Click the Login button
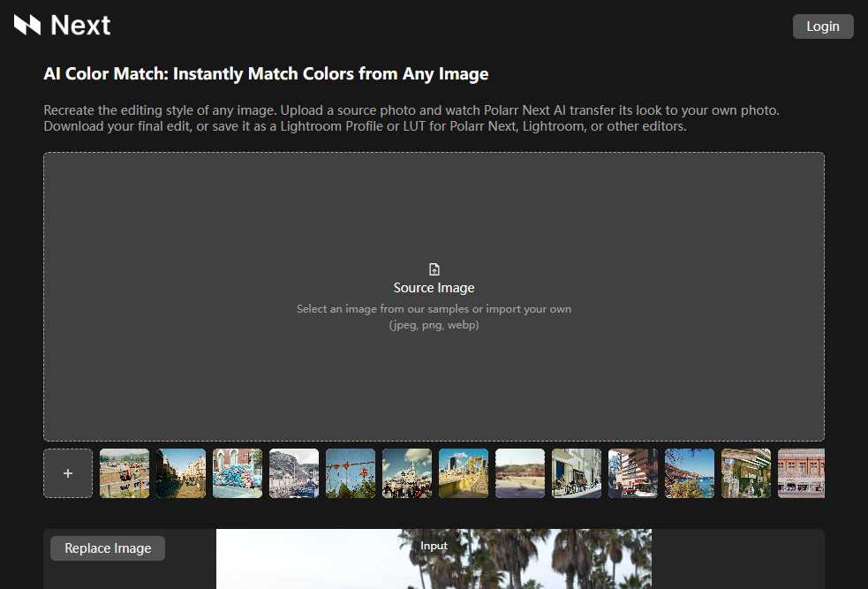The width and height of the screenshot is (868, 589). pos(822,26)
